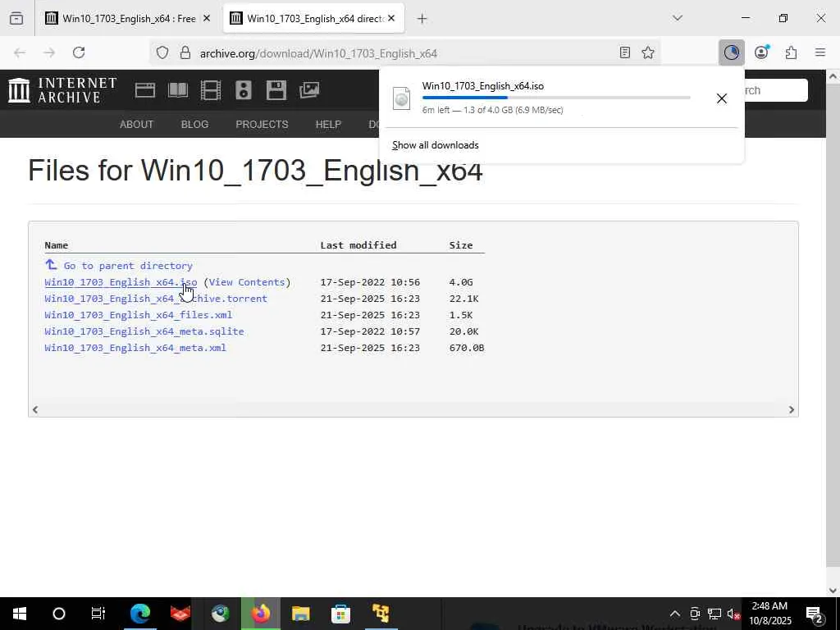Image resolution: width=840 pixels, height=630 pixels.
Task: Click the downloading ISO file icon
Action: 401,98
